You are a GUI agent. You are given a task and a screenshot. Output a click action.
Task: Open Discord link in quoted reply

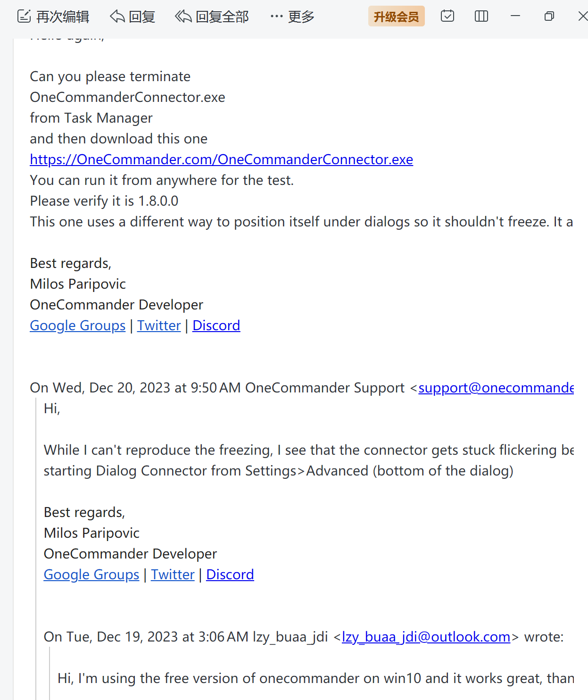(x=230, y=575)
